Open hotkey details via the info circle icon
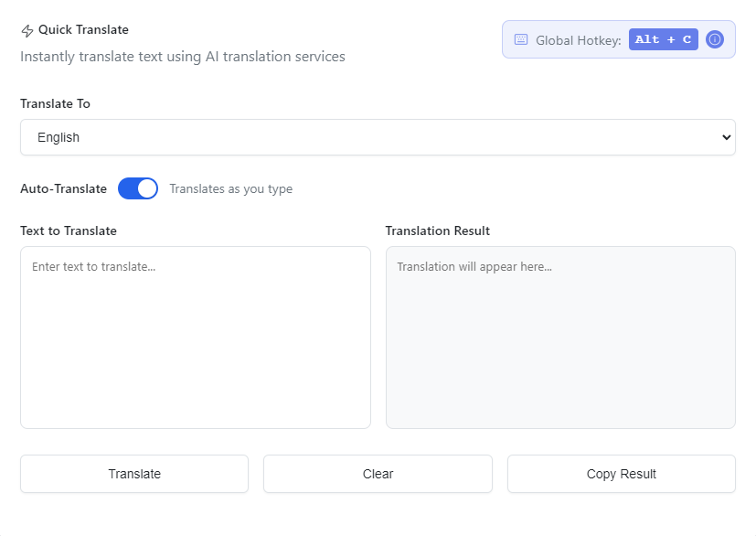The height and width of the screenshot is (536, 756). point(714,39)
